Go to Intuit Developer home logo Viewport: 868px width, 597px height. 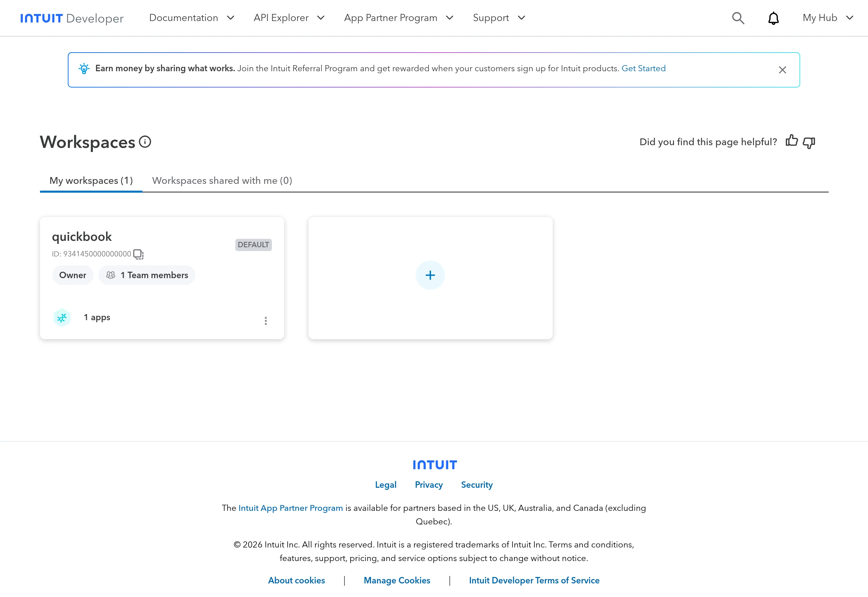point(72,18)
